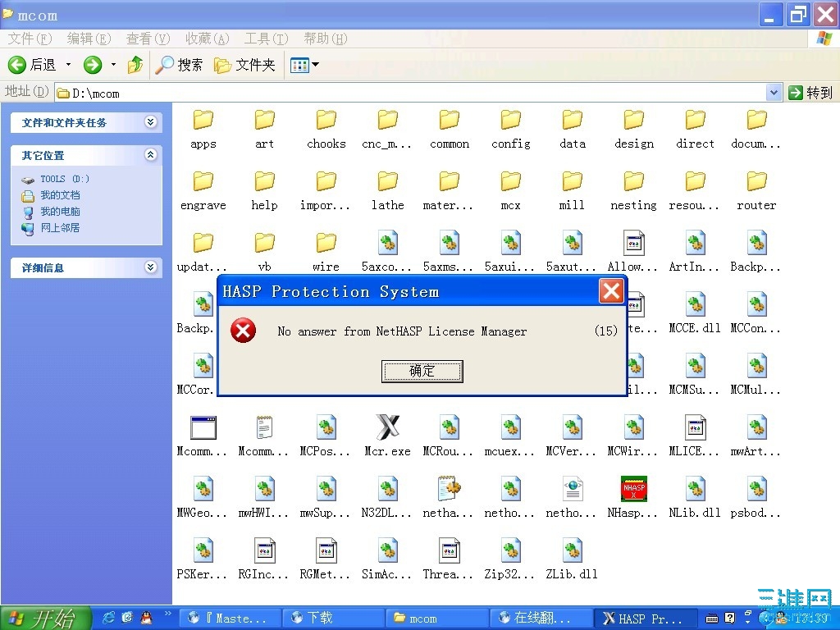Screen dimensions: 840x630
Task: Click the 转到 go button
Action: click(810, 93)
